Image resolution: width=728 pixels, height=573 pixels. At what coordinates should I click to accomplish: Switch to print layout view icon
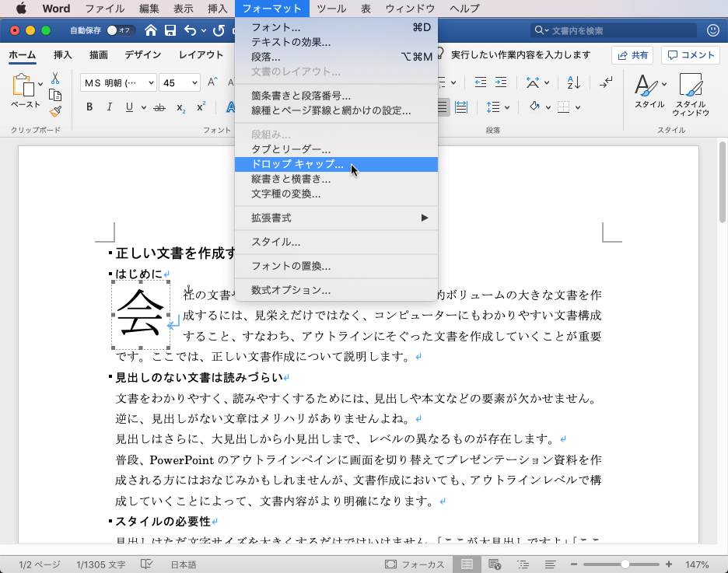(x=467, y=564)
